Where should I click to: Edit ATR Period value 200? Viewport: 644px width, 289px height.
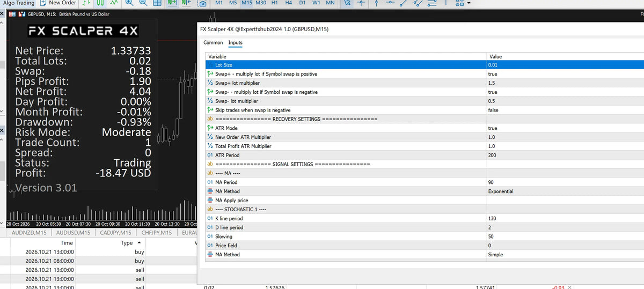click(566, 155)
